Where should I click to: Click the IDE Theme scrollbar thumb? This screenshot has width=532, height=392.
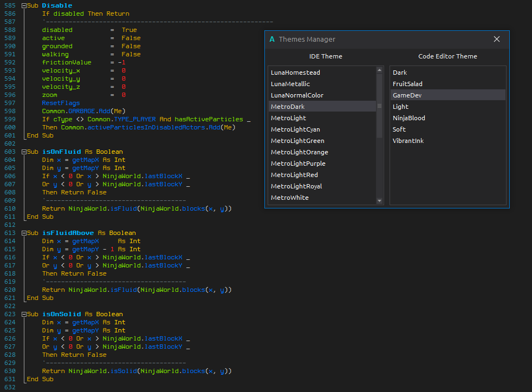coord(380,105)
